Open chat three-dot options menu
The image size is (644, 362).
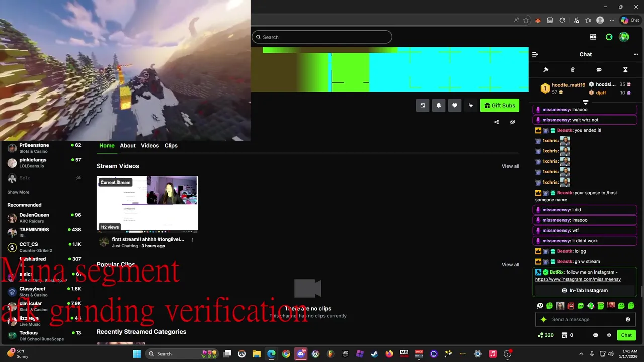[x=636, y=54]
